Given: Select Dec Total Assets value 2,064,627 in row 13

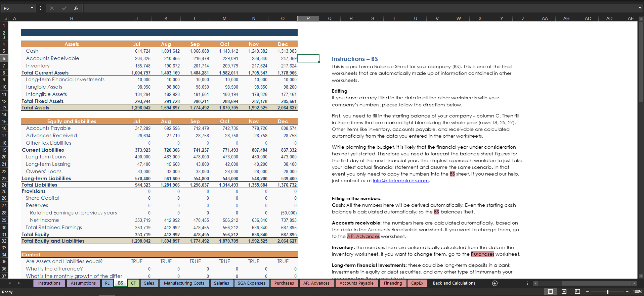Looking at the screenshot, I should pos(283,108).
